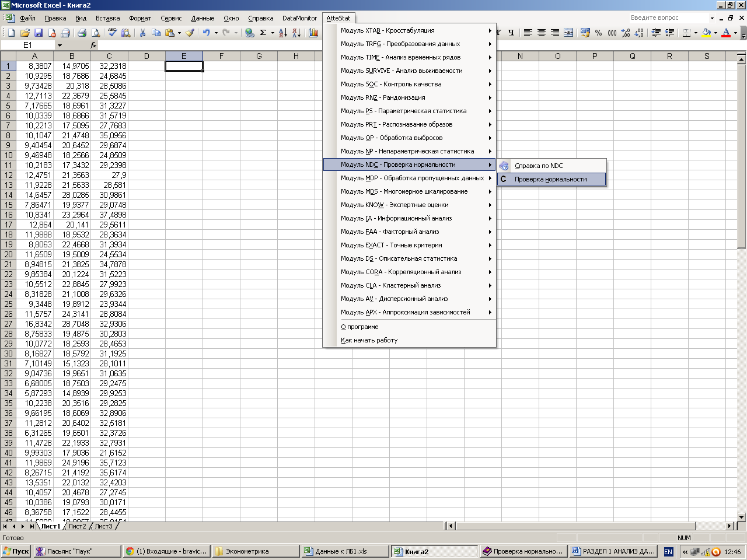
Task: Open Модуль AV - Дисперсионный анализ
Action: pos(409,299)
